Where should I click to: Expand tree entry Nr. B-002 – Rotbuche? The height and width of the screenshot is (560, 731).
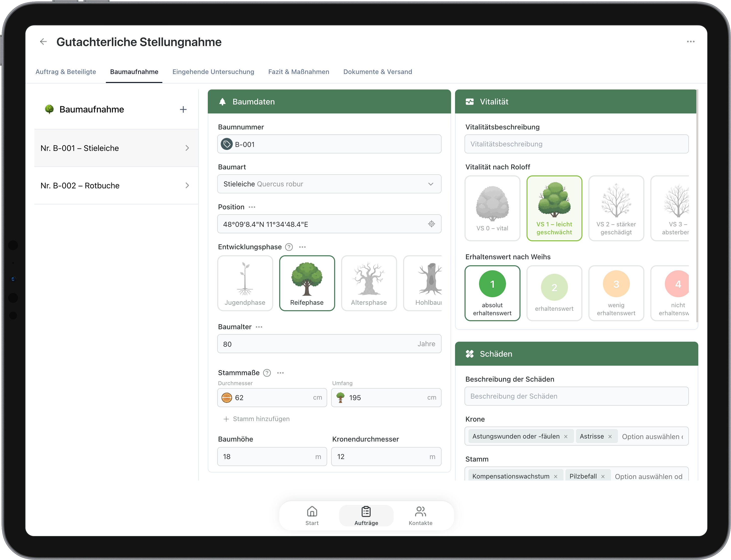(116, 185)
